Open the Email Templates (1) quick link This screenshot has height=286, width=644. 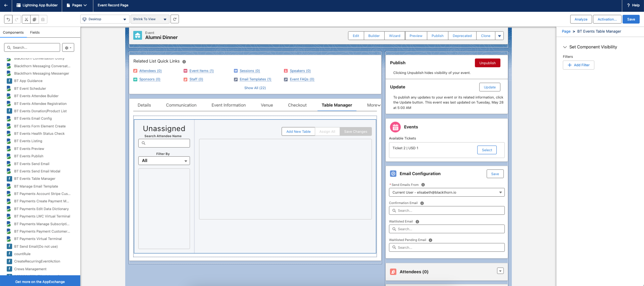coord(255,79)
